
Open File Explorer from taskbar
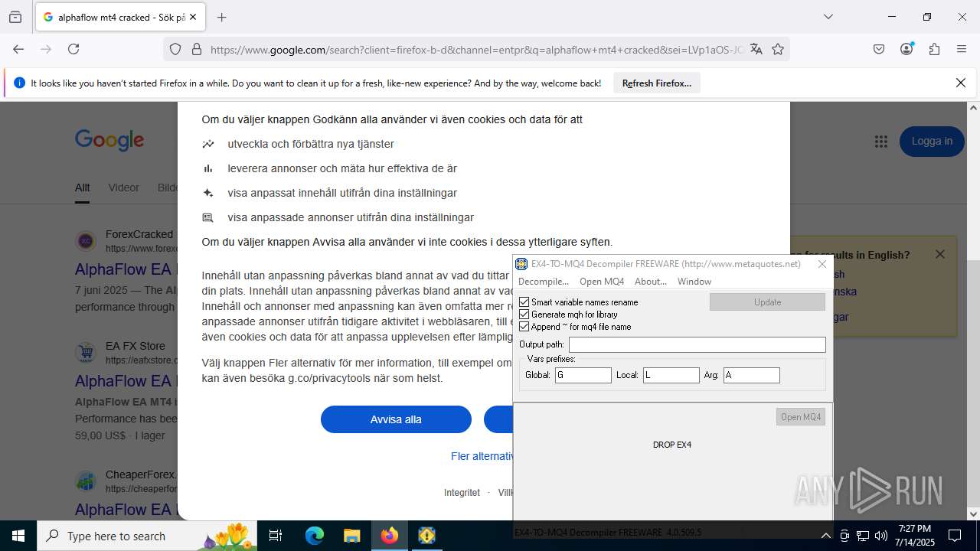[x=351, y=536]
